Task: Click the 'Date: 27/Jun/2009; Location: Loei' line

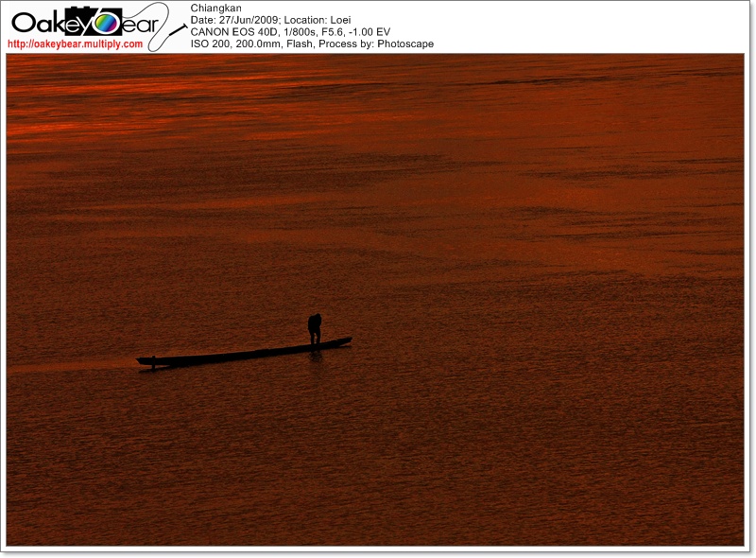Action: [x=270, y=20]
